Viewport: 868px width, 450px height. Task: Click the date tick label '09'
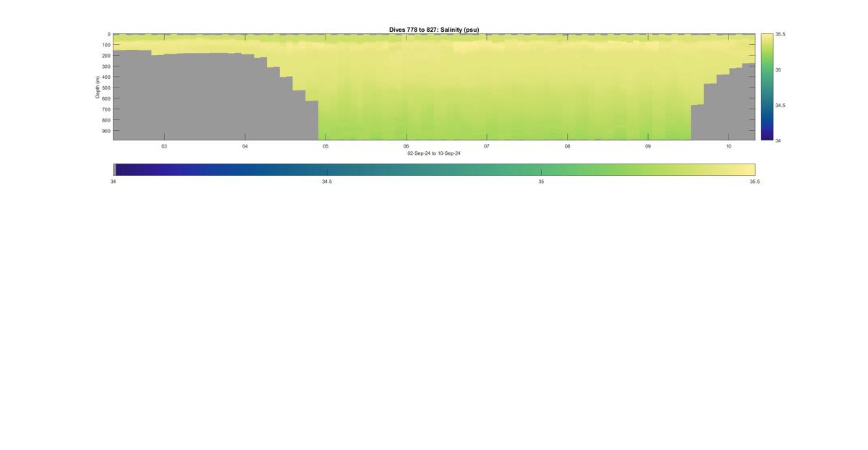tap(648, 146)
